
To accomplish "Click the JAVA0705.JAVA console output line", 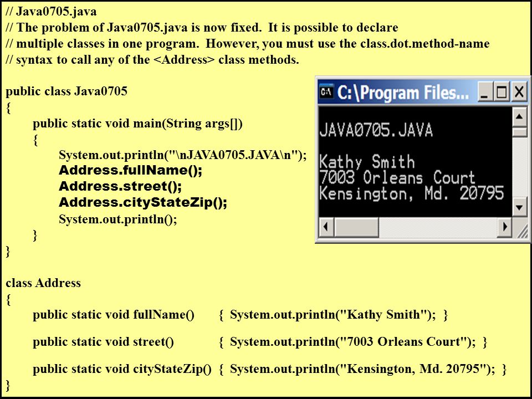I will 376,130.
